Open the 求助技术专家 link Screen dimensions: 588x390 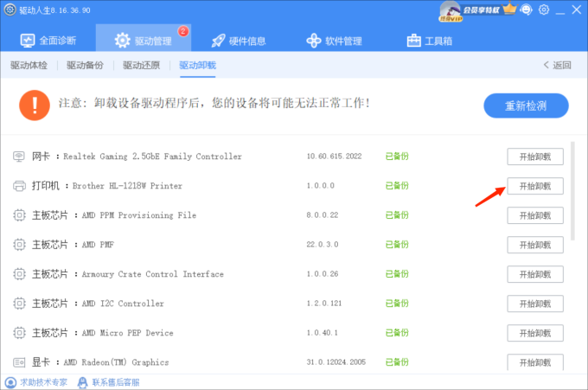(x=43, y=382)
